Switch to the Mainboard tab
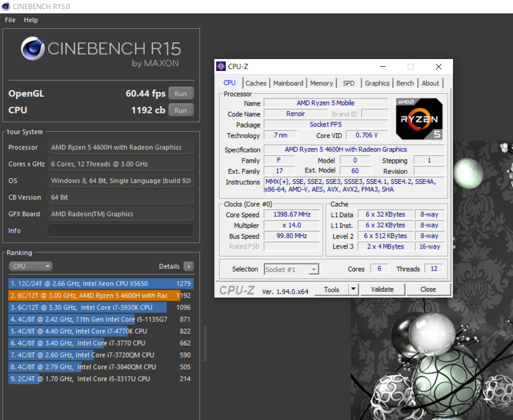513x420 pixels. (x=288, y=83)
